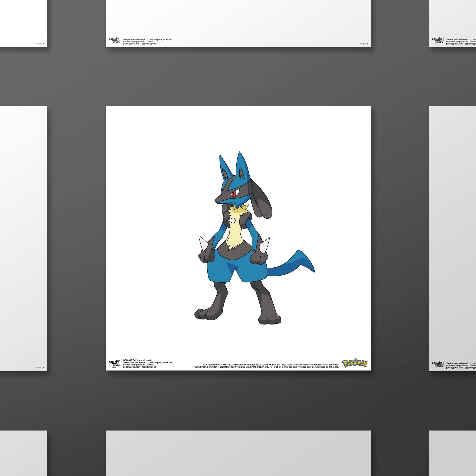
Task: Select the 'GP00967 Pokémon - Lucario' text
Action: 138,360
